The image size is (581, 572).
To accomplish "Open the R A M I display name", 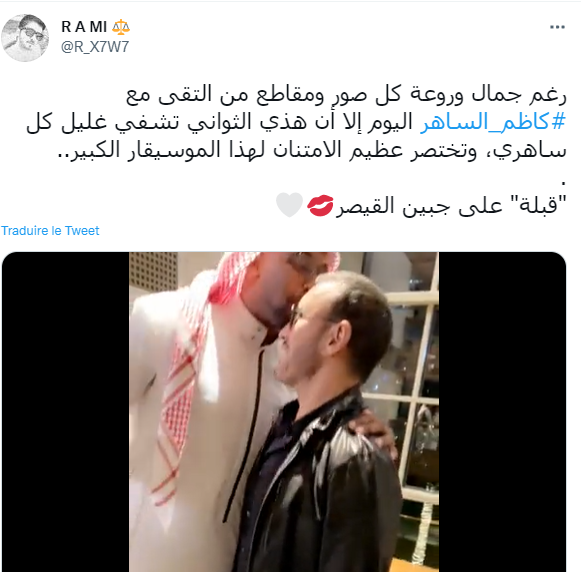I will pyautogui.click(x=84, y=27).
